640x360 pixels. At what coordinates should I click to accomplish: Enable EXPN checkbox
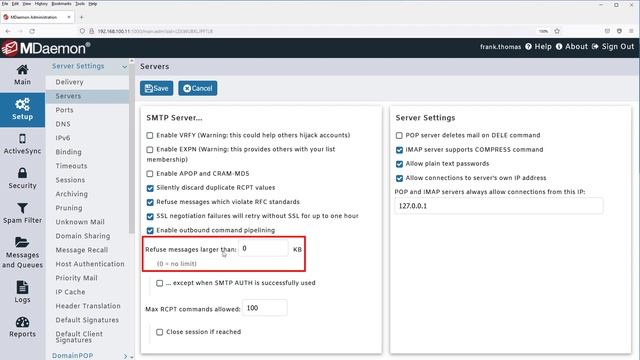click(x=150, y=150)
